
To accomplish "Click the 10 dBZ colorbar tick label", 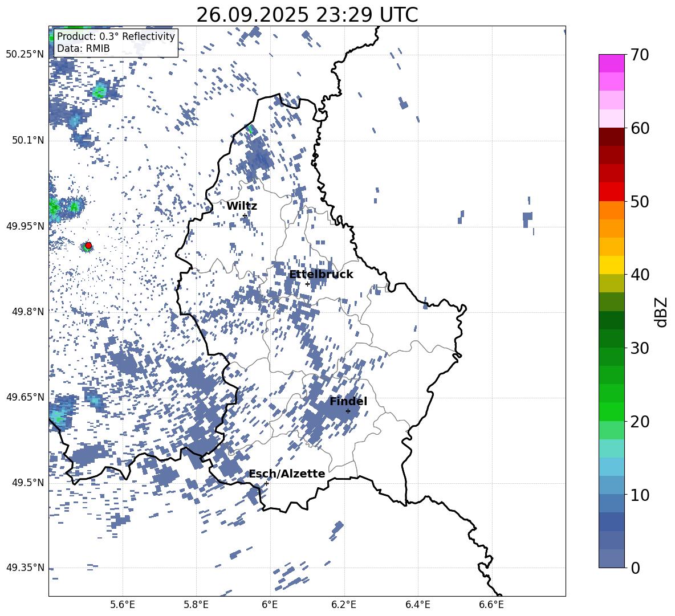I will click(x=640, y=495).
